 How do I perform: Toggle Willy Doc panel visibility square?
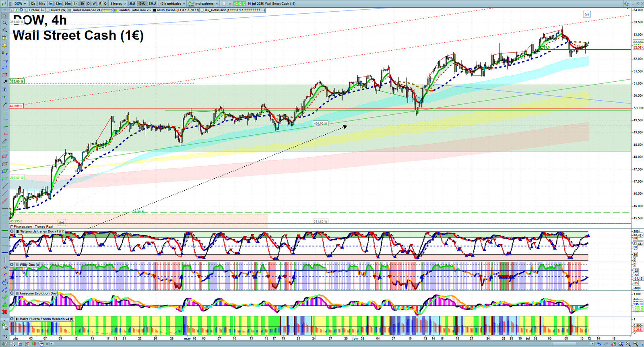pos(17,265)
